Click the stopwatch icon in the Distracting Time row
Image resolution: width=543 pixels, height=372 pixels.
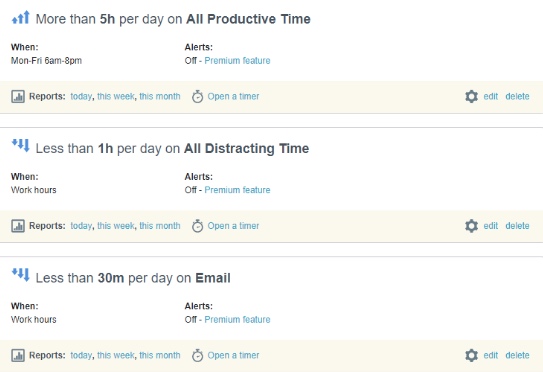(197, 226)
